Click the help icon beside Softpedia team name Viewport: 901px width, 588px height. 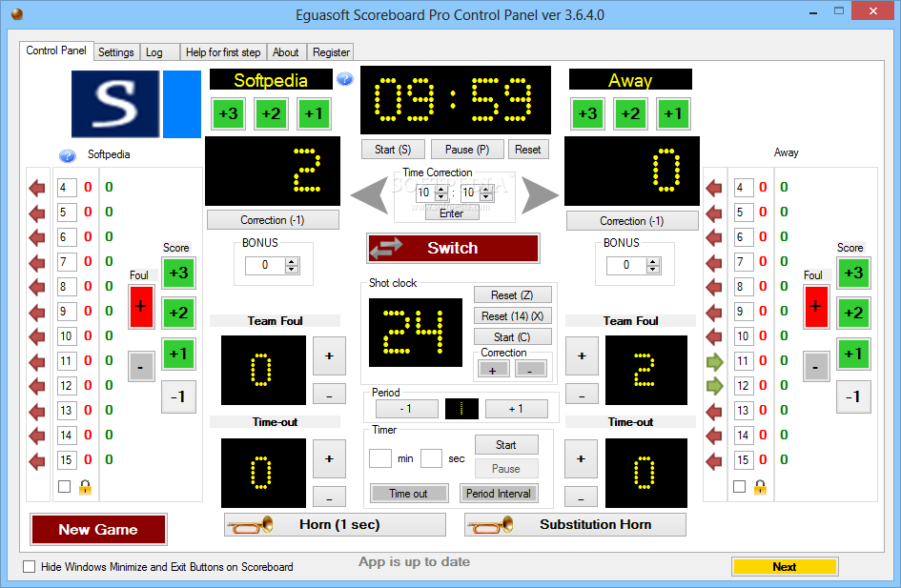tap(345, 79)
